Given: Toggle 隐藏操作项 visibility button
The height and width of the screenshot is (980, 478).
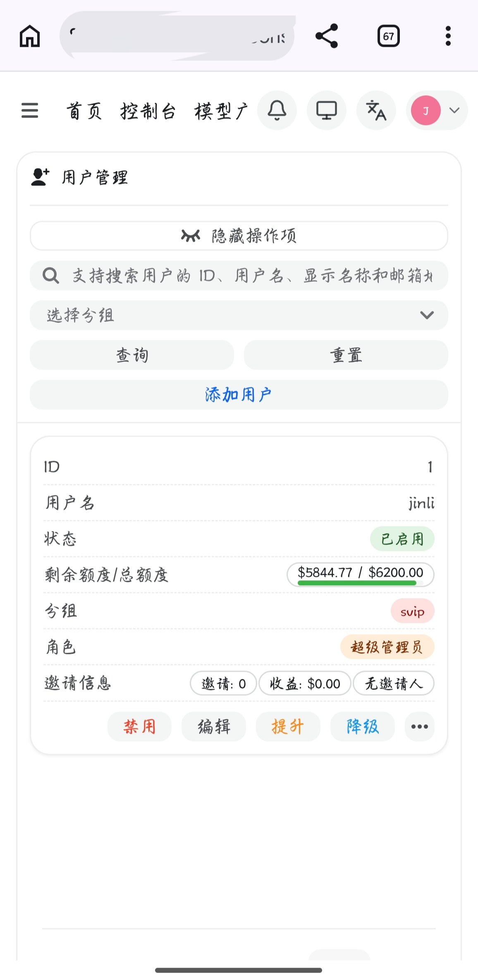Looking at the screenshot, I should pyautogui.click(x=239, y=236).
